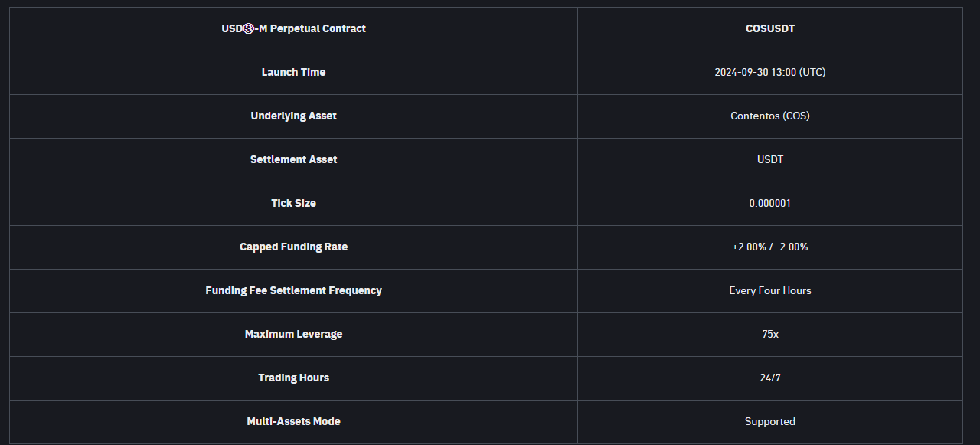
Task: Select the +2.00% / -2.00% value
Action: coord(769,247)
